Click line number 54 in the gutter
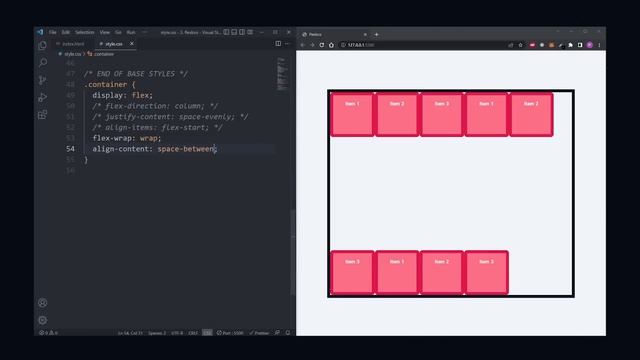 [70, 149]
